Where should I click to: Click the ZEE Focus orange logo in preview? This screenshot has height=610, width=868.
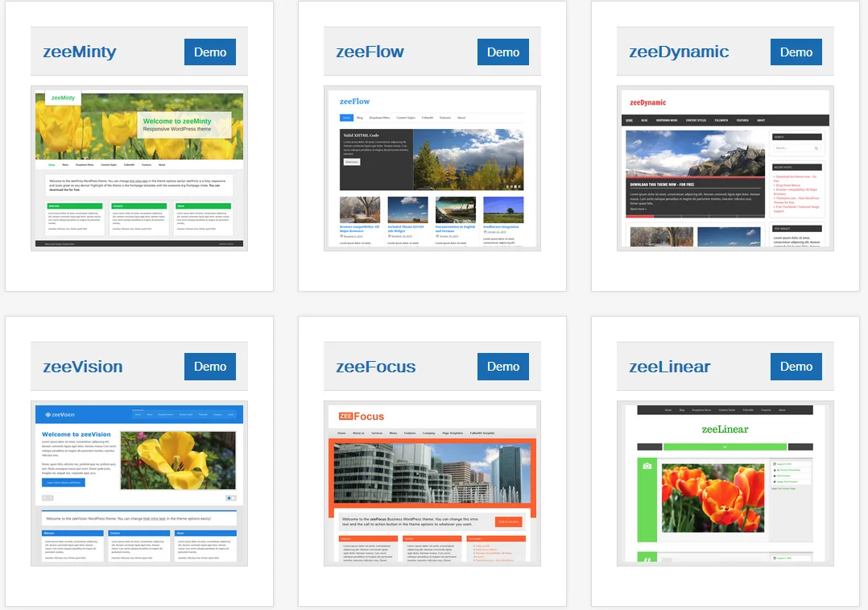point(361,416)
